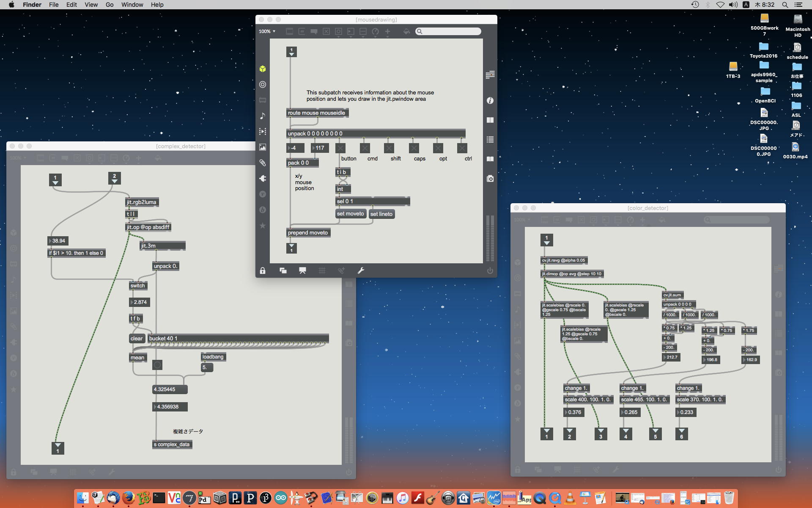812x508 pixels.
Task: Click the wrench debug icon in bottom toolbar
Action: (x=361, y=271)
